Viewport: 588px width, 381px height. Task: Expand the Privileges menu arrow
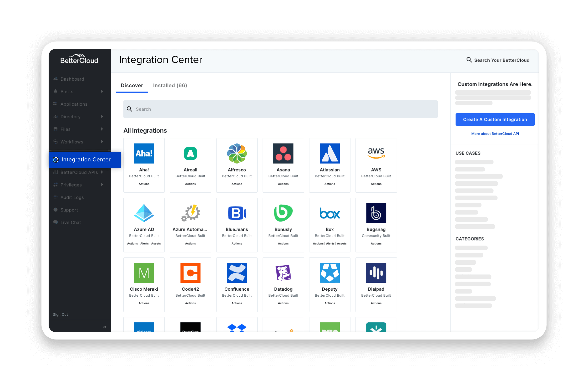click(102, 185)
